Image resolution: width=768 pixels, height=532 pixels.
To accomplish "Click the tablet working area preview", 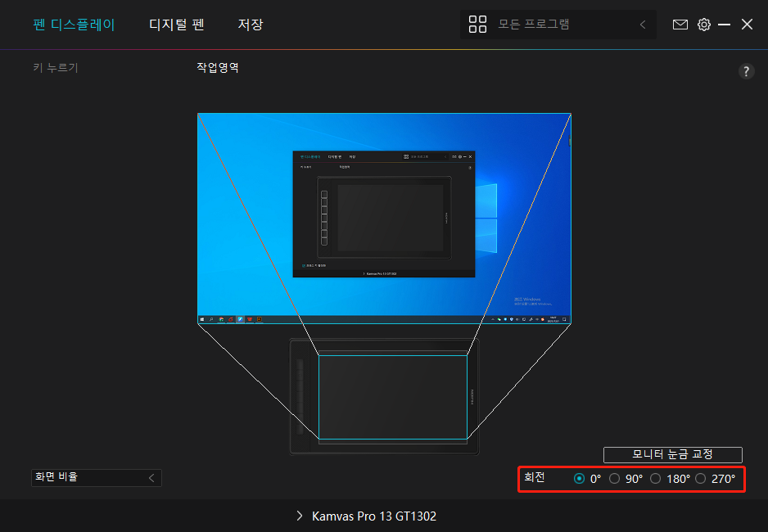I will pos(394,395).
